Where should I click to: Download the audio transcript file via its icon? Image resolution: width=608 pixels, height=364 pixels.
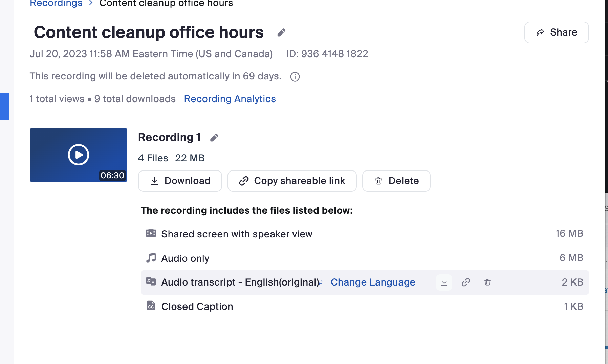(x=444, y=282)
